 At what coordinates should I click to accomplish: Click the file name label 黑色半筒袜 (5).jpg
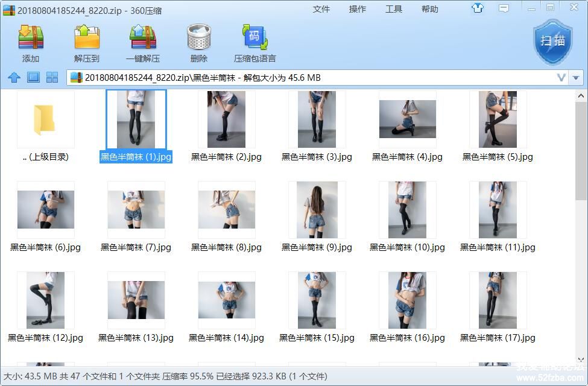click(498, 157)
